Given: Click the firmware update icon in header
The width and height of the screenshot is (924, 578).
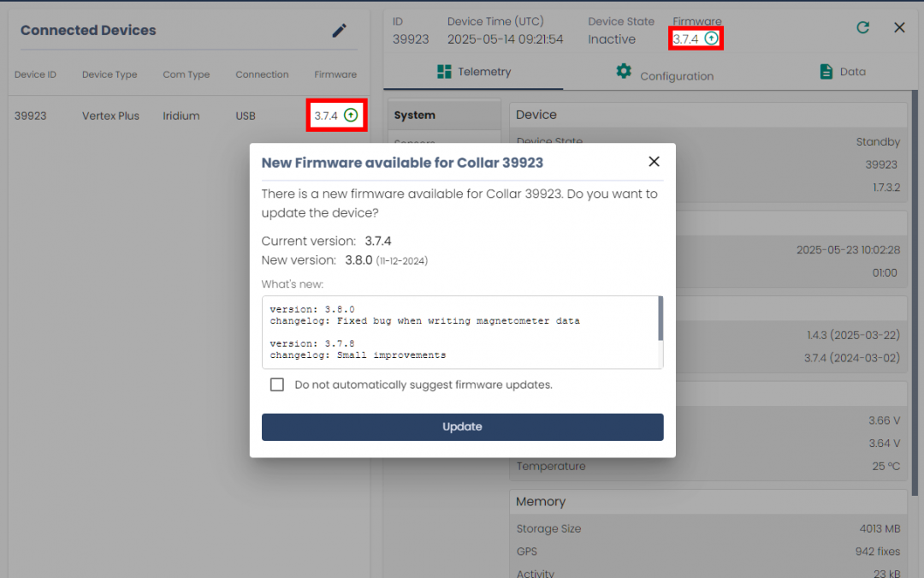Looking at the screenshot, I should (x=711, y=39).
